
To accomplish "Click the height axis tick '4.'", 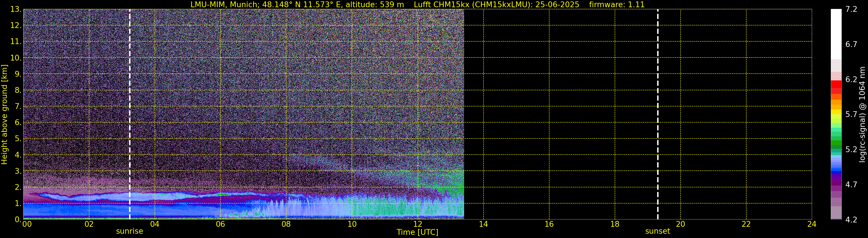I will pos(18,155).
